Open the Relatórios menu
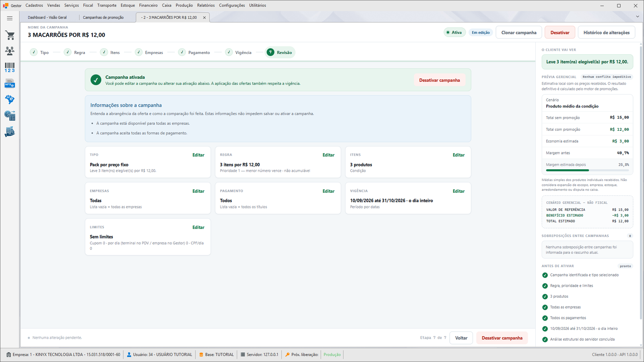 [206, 5]
